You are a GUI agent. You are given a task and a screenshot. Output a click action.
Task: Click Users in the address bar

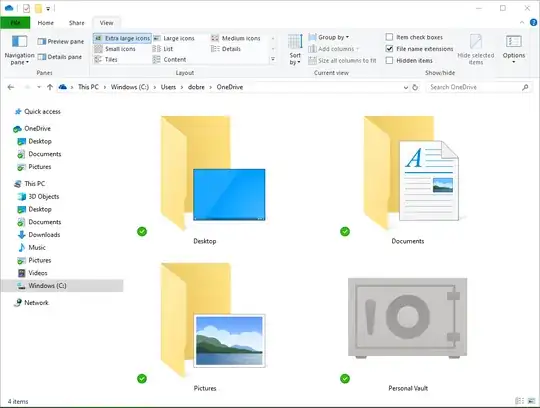pyautogui.click(x=168, y=87)
